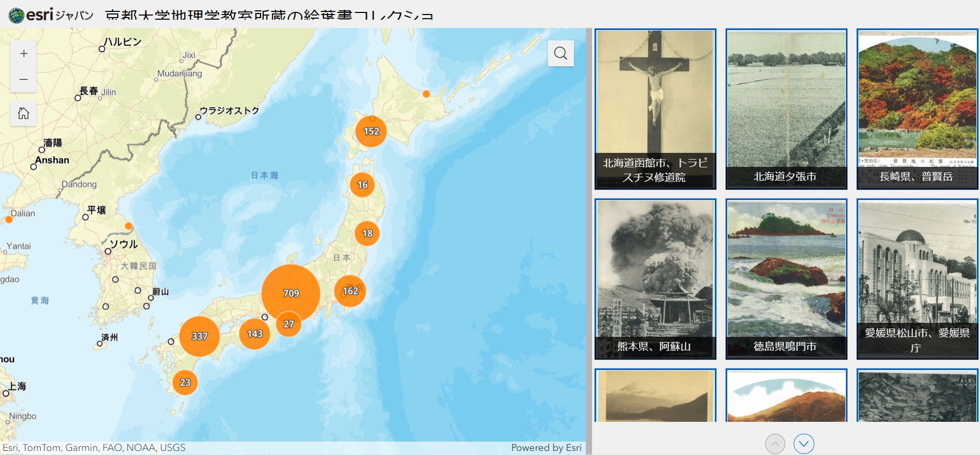Click the ウラジオストク city label
980x455 pixels.
point(229,110)
